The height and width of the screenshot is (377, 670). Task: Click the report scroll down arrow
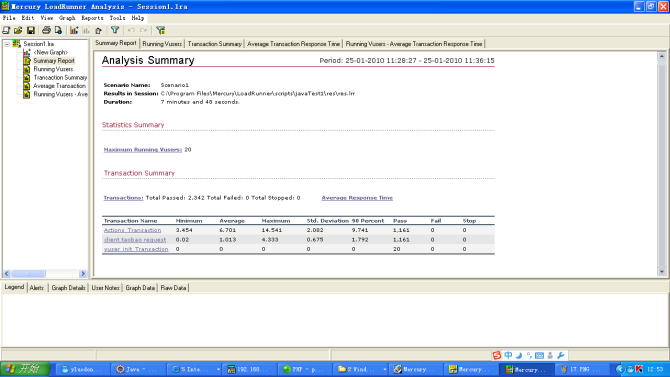coord(661,271)
